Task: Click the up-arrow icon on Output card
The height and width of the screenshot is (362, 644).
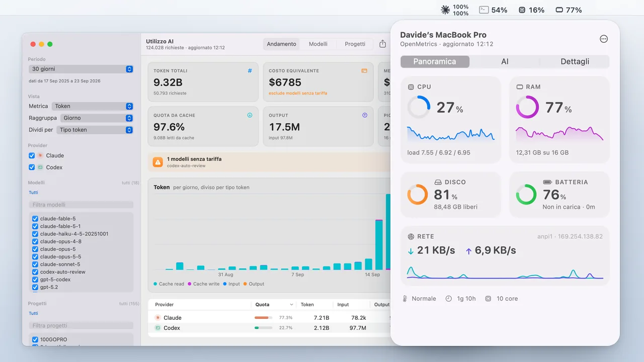Action: [365, 115]
